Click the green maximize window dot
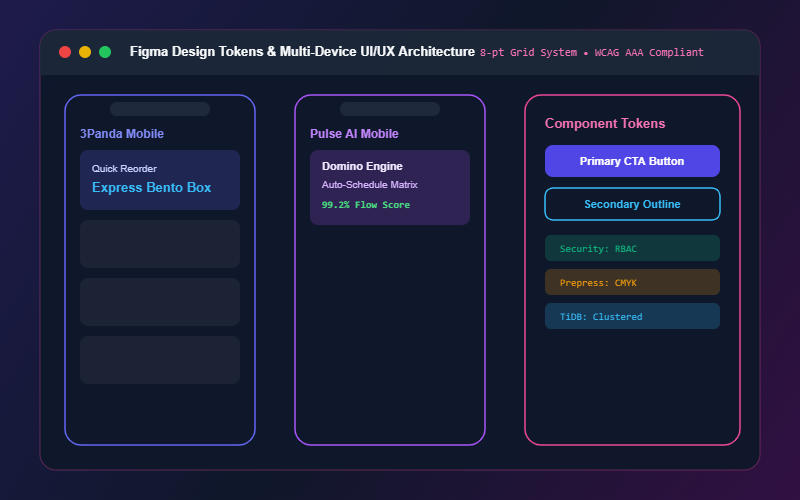The width and height of the screenshot is (800, 500). coord(105,52)
